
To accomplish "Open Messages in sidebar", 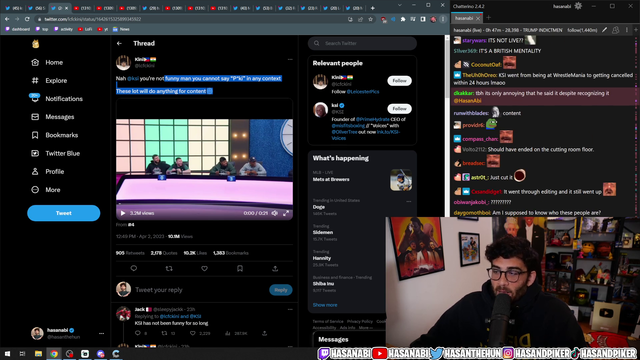I will 53,117.
